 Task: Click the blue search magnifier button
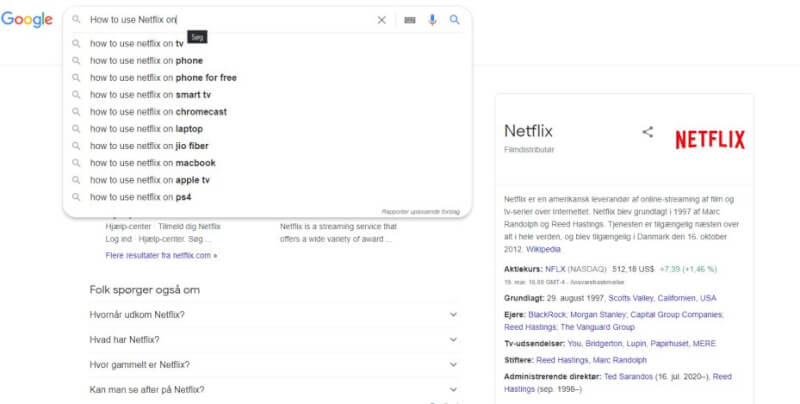[455, 20]
